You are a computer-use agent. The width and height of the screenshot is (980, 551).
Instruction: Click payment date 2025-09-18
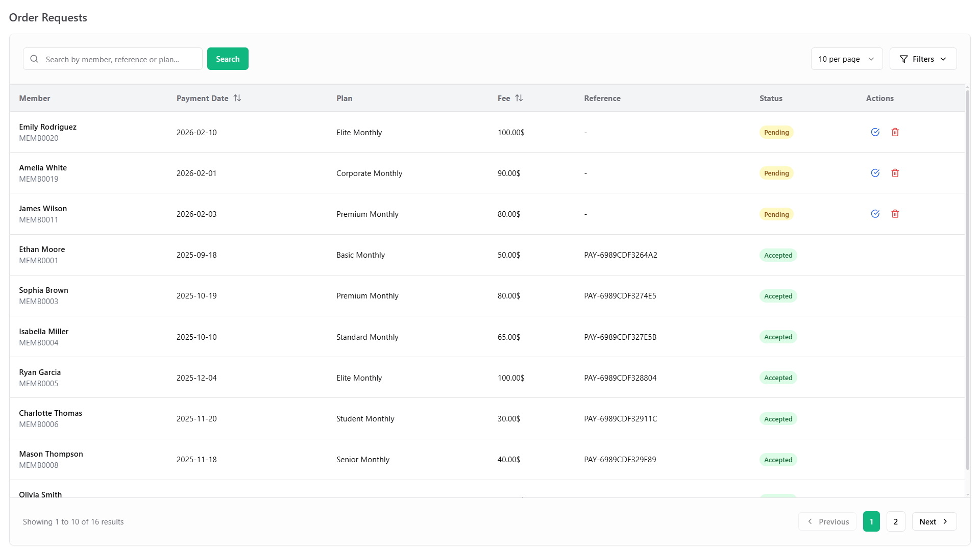197,255
